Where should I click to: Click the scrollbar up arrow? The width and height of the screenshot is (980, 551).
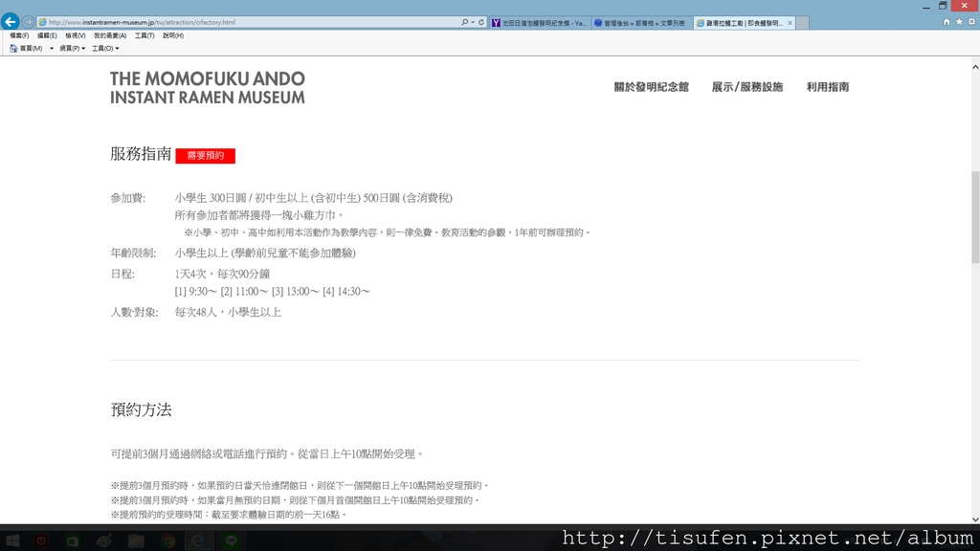tap(975, 67)
